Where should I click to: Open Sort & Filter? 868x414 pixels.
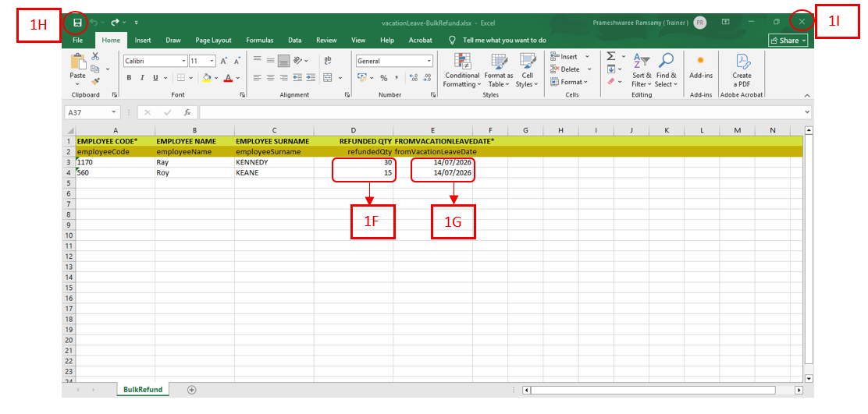tap(641, 70)
